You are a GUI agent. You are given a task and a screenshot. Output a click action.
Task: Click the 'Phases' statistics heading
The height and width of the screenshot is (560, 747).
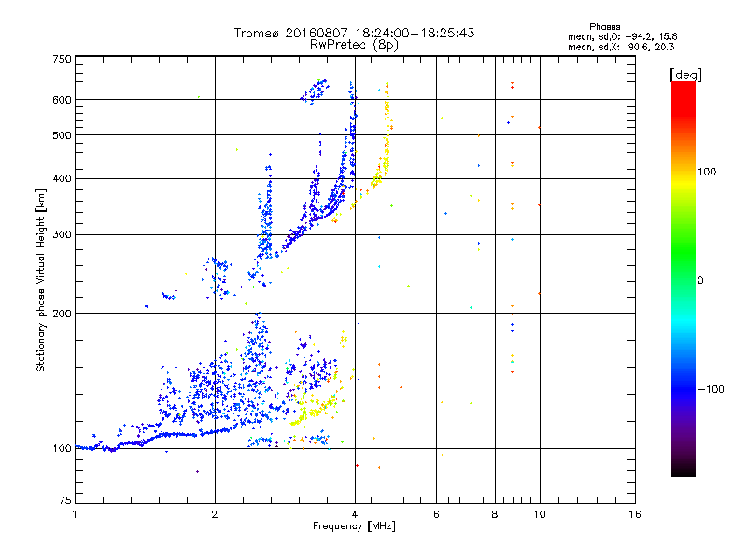point(604,27)
